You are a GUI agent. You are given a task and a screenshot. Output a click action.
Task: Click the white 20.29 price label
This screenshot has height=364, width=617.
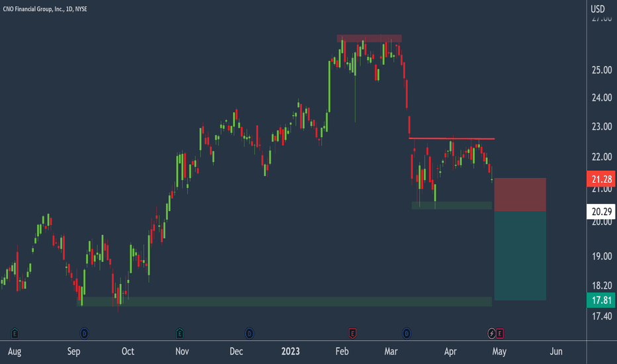pyautogui.click(x=601, y=212)
